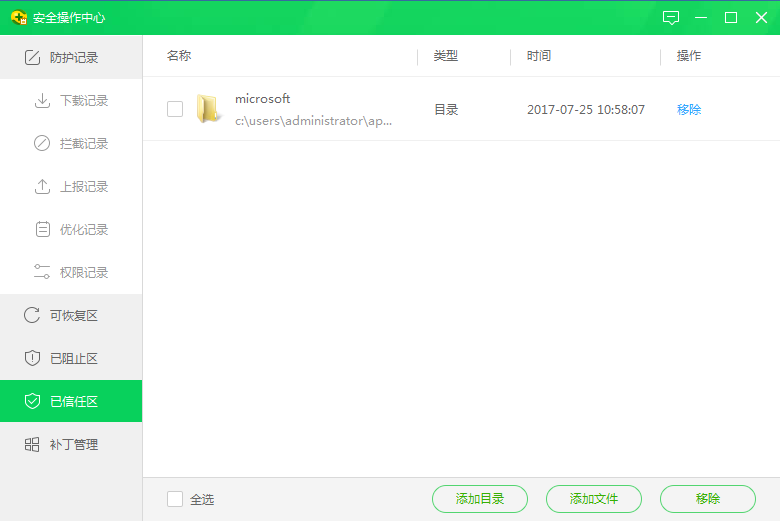
Task: Switch to 可恢复区 recoverable zone
Action: [x=71, y=315]
